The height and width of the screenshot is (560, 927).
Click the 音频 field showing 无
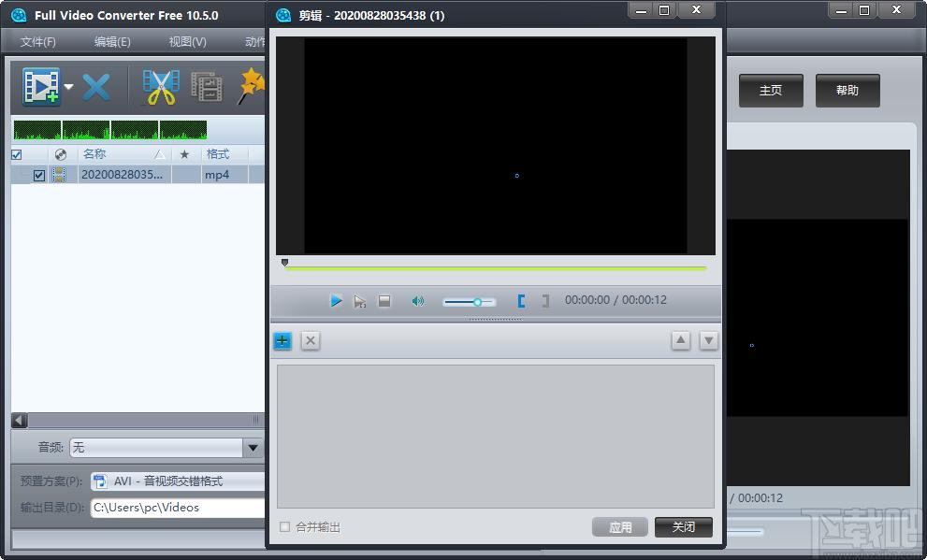tap(156, 448)
